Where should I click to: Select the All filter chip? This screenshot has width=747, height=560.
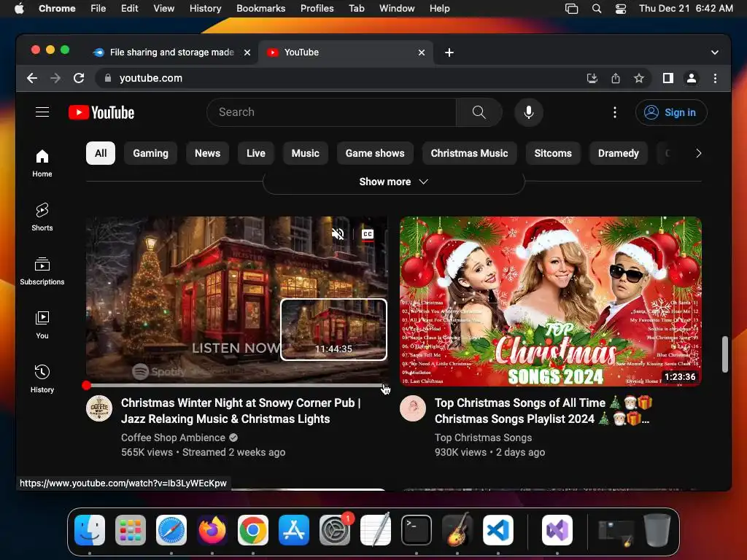pyautogui.click(x=101, y=153)
